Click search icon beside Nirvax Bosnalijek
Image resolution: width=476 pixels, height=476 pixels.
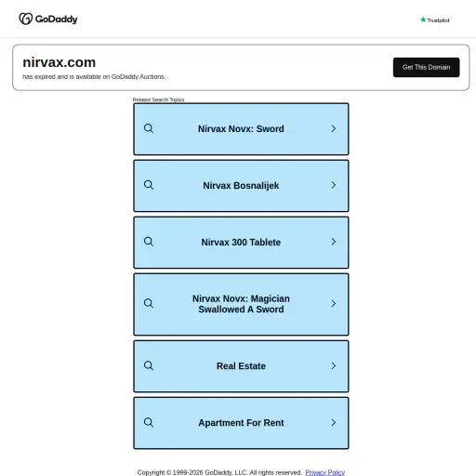click(149, 185)
